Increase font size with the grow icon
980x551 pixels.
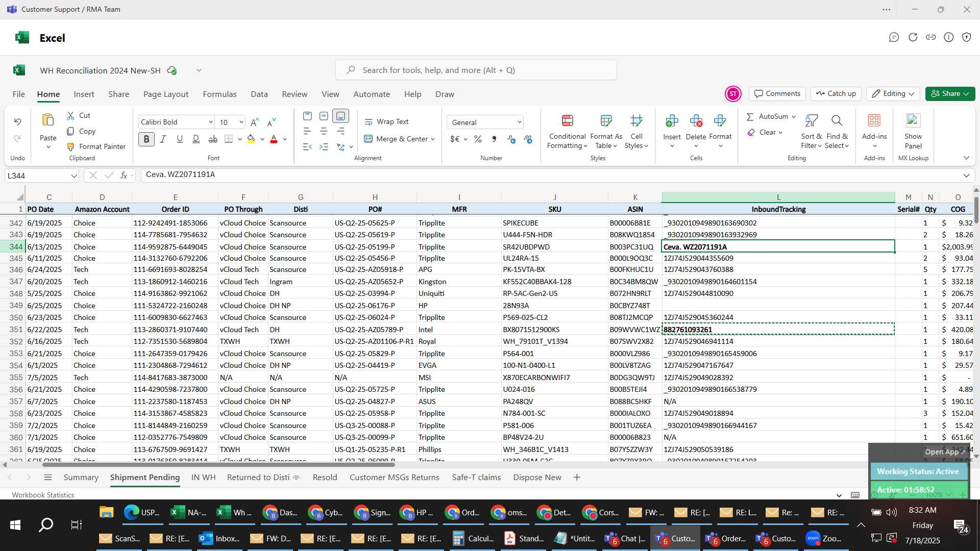[x=255, y=122]
